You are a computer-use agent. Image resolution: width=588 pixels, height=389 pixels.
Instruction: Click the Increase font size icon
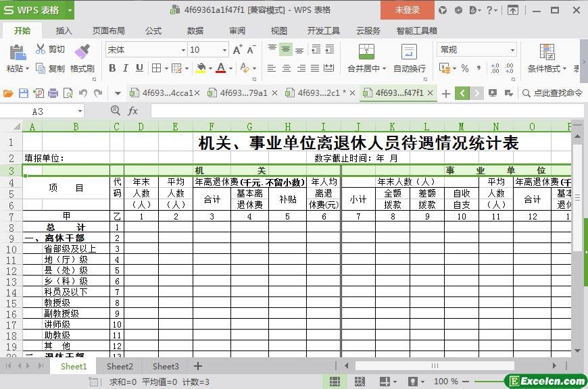237,50
